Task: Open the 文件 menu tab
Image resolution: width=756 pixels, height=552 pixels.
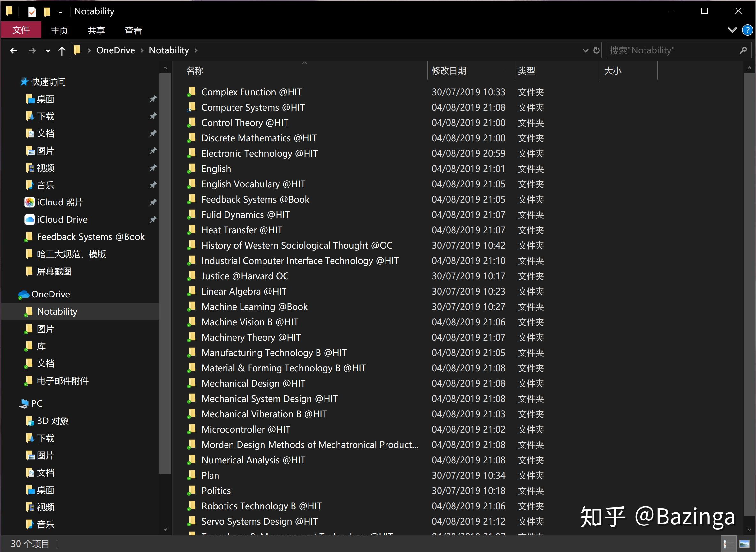Action: click(21, 30)
